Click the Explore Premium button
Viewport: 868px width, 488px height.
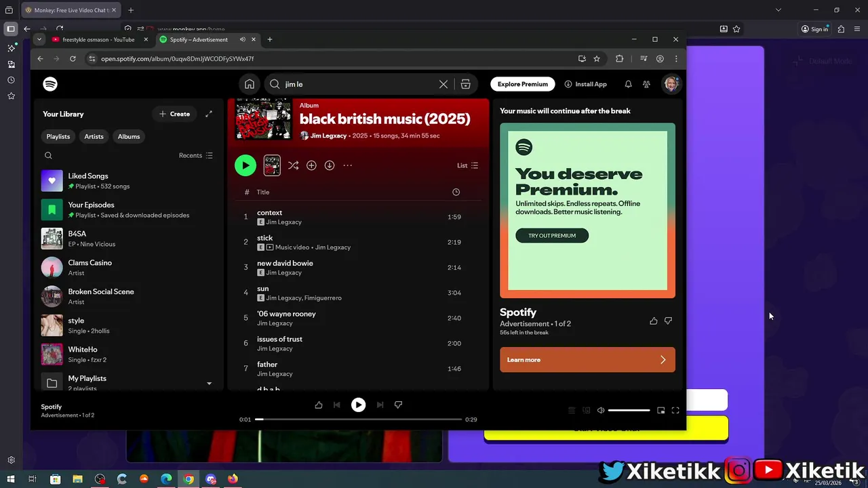pos(522,84)
